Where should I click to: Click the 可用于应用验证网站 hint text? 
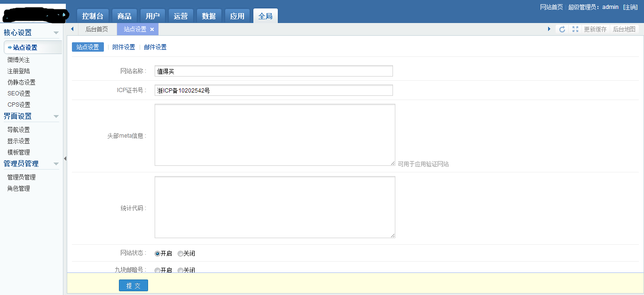point(423,164)
